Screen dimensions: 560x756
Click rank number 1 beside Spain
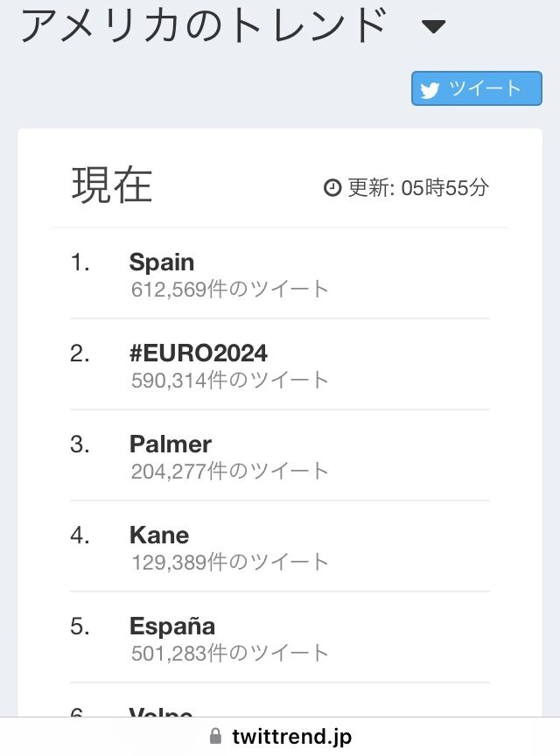tap(80, 262)
